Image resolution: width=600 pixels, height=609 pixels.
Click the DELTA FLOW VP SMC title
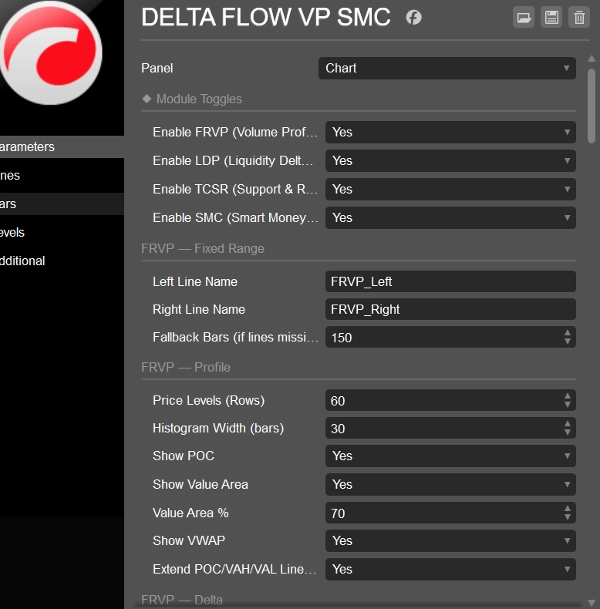tap(266, 17)
